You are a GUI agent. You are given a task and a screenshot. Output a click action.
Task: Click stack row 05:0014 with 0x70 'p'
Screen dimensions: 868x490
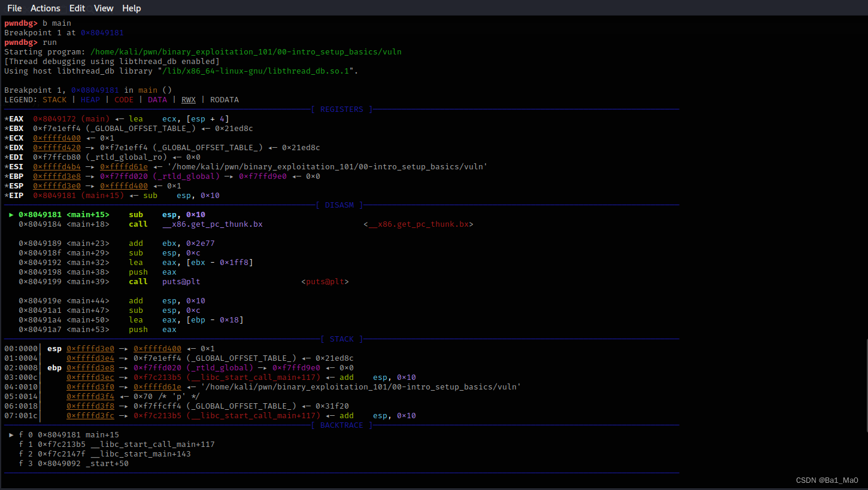pyautogui.click(x=102, y=397)
